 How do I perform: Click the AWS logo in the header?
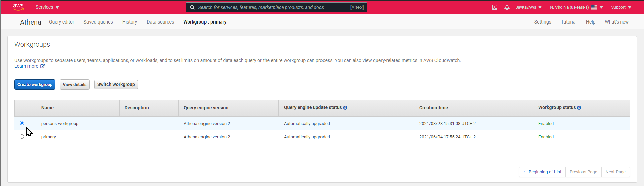[x=18, y=7]
